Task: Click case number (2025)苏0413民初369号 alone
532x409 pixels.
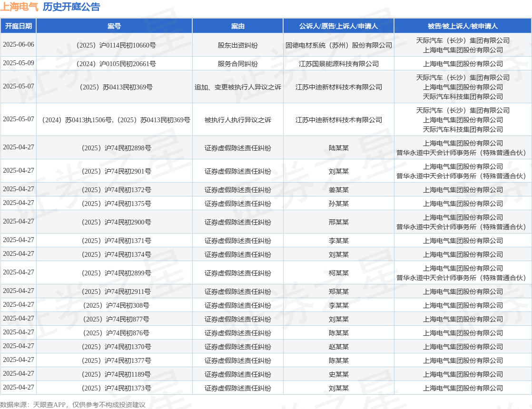Action: click(x=114, y=87)
